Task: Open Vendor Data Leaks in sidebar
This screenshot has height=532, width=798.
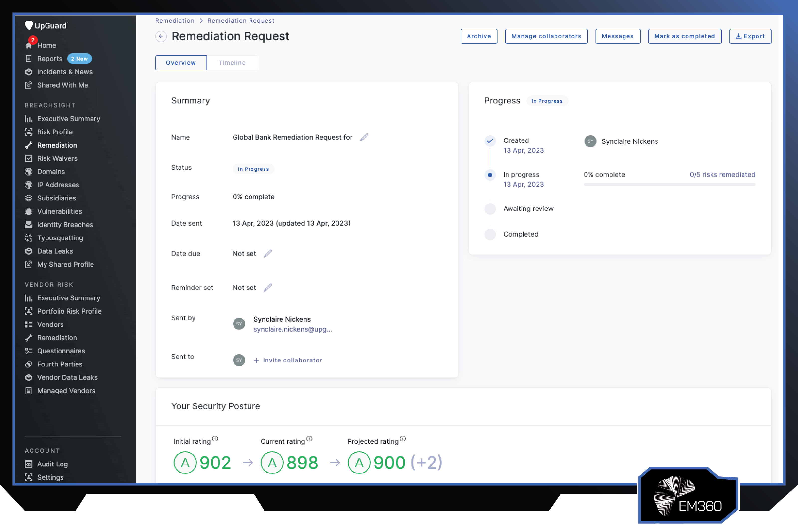Action: tap(67, 377)
